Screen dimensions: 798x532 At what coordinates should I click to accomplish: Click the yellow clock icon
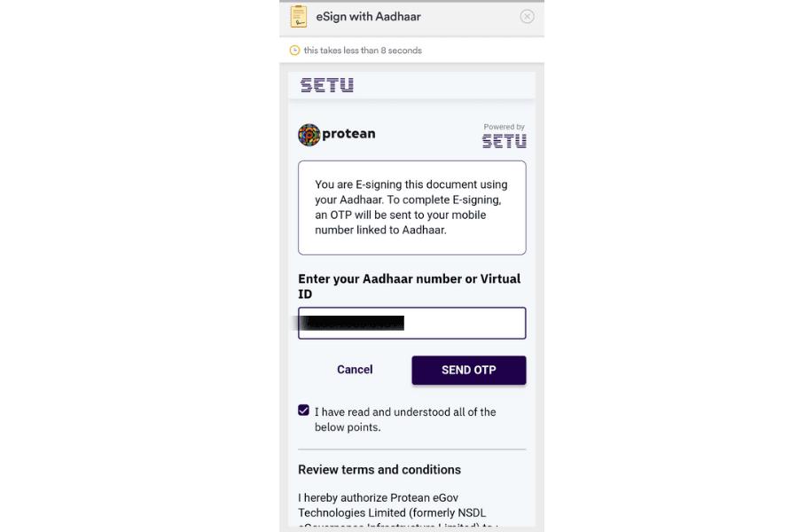tap(294, 51)
